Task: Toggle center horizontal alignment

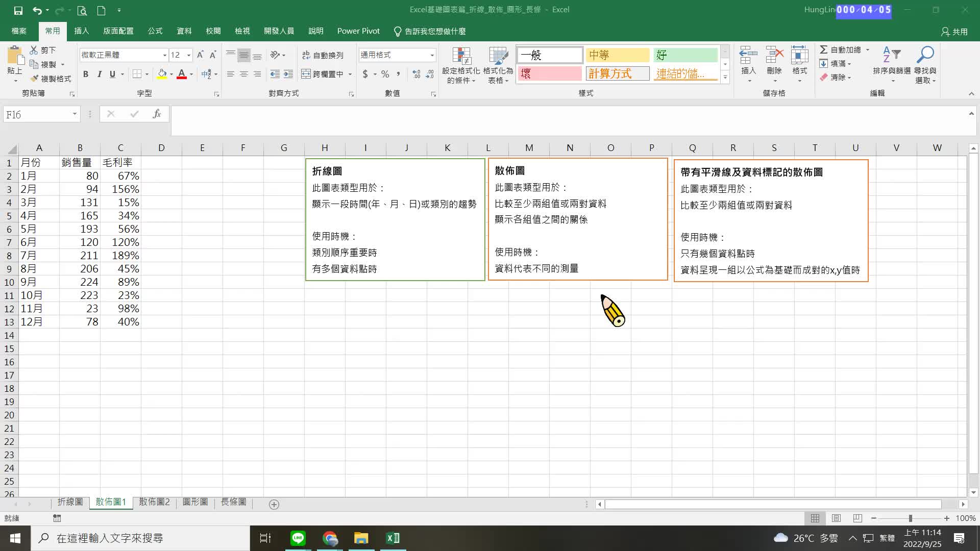Action: (x=244, y=74)
